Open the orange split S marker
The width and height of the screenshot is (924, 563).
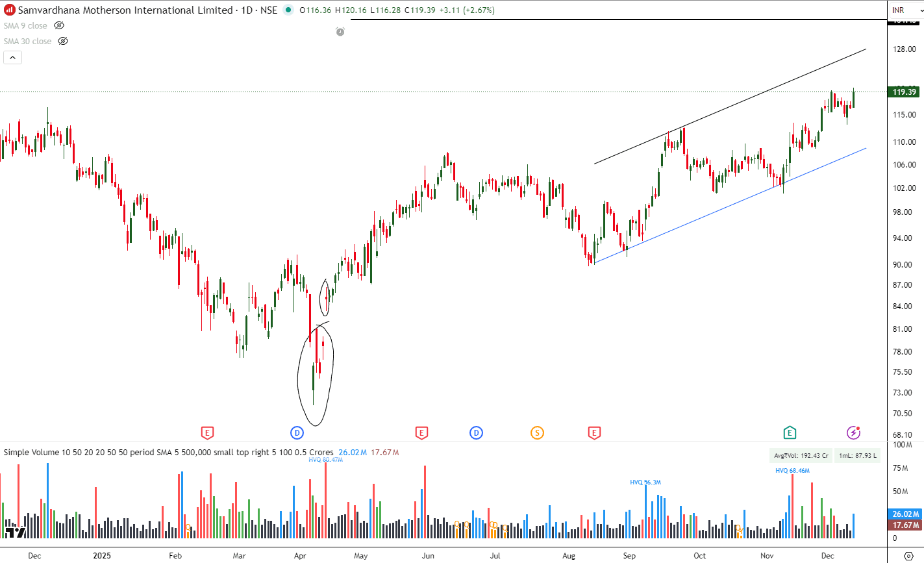pos(537,432)
